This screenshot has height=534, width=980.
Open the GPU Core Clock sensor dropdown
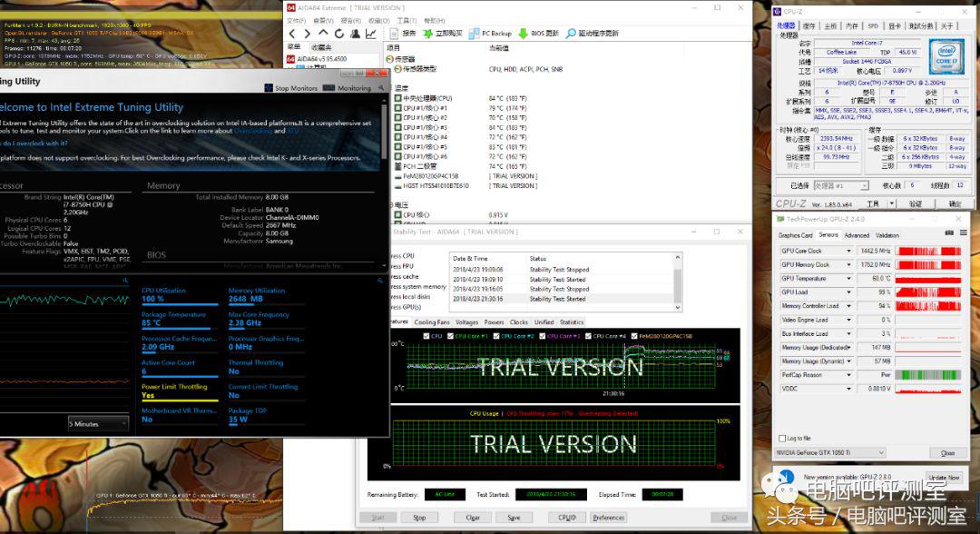point(848,251)
